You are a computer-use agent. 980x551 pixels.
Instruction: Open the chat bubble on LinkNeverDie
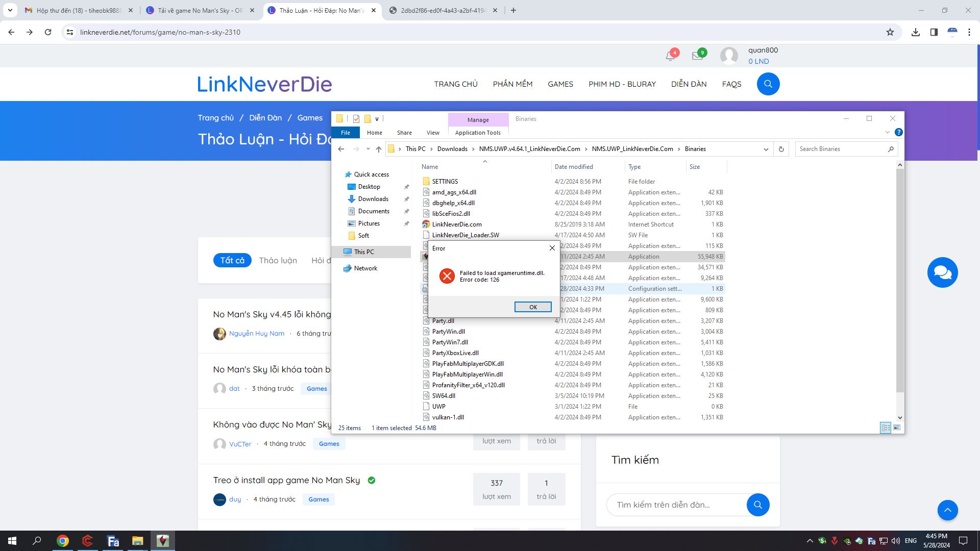942,272
